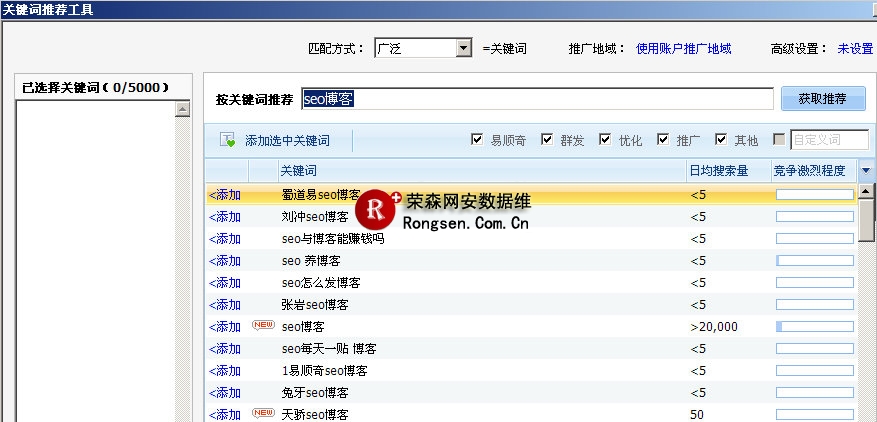Enable the 自定义词 checkbox
Viewport: 877px width, 422px height.
click(780, 140)
